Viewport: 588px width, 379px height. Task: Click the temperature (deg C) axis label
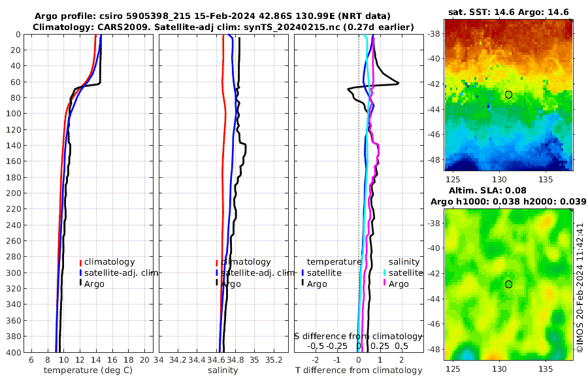tap(88, 371)
